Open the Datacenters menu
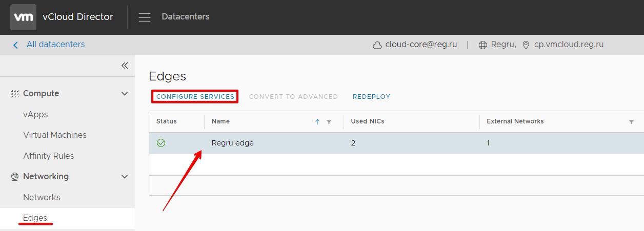Image resolution: width=644 pixels, height=231 pixels. (x=186, y=17)
